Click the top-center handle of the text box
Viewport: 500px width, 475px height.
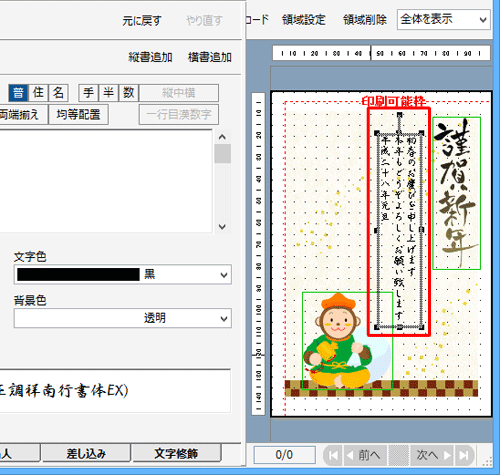[x=399, y=133]
